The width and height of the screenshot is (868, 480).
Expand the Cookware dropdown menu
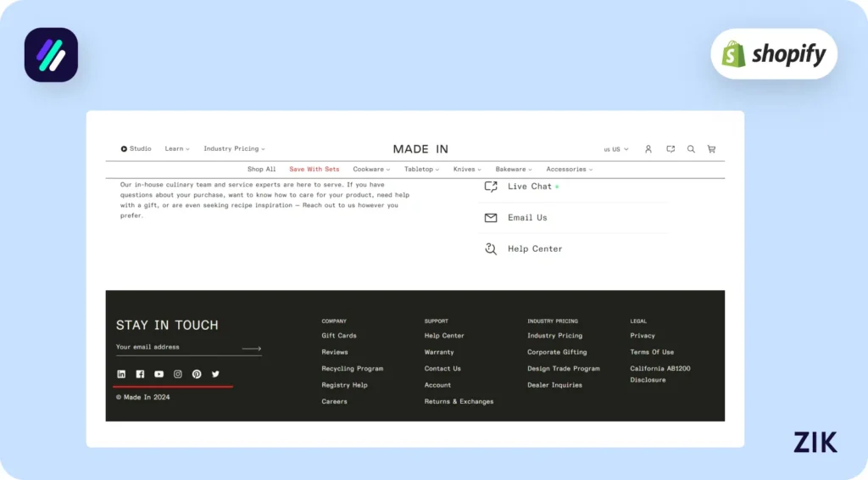(371, 170)
